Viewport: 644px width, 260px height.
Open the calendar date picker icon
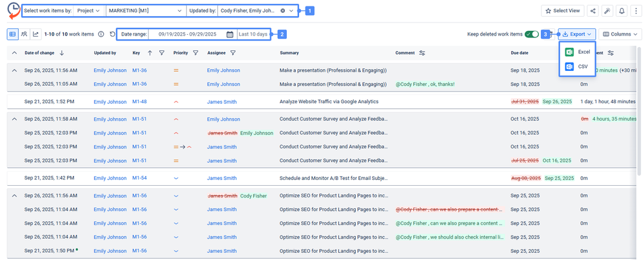[x=230, y=34]
